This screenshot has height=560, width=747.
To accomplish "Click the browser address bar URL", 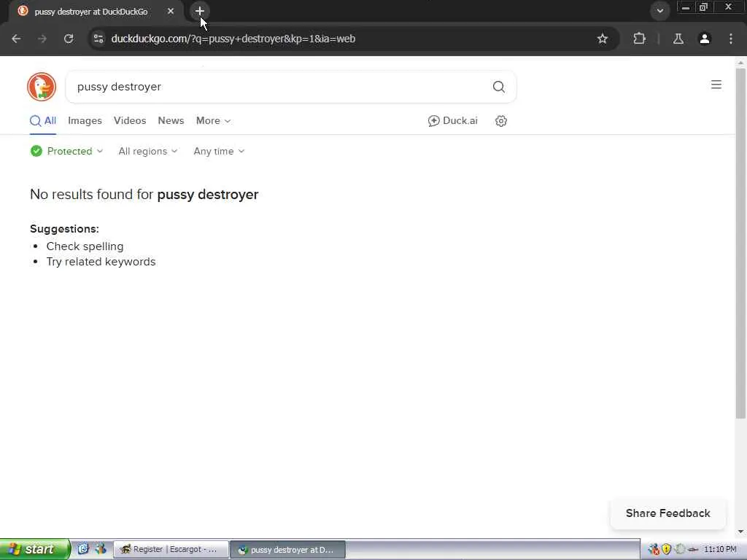I will pyautogui.click(x=233, y=39).
